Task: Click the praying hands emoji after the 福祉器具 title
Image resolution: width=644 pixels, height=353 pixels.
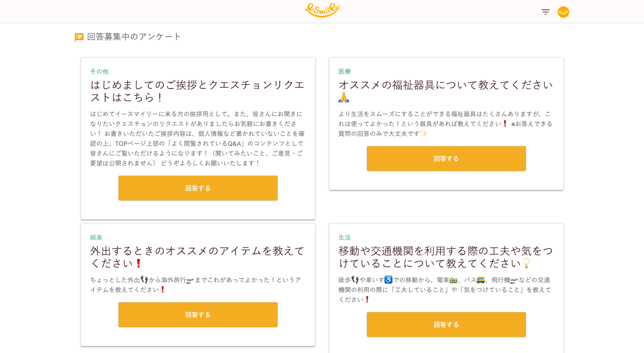Action: point(344,98)
